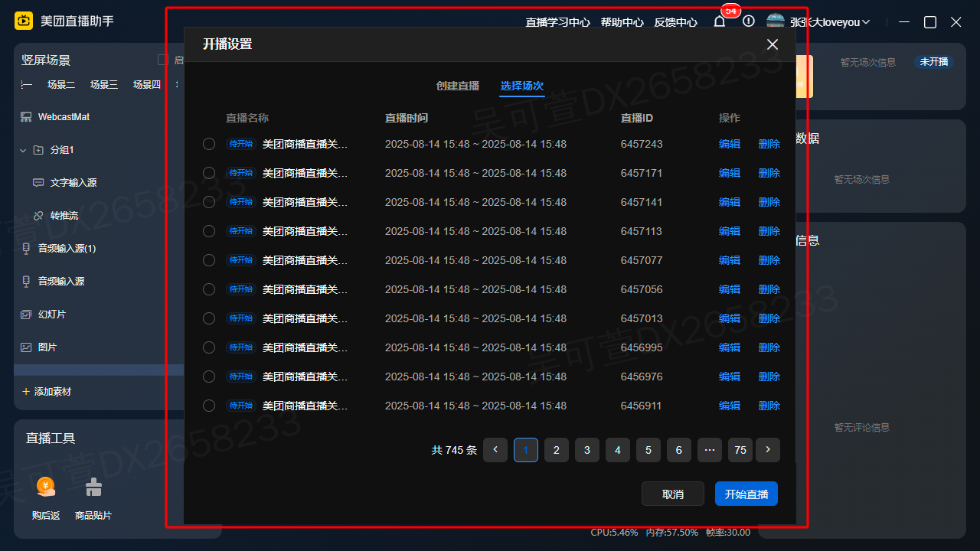Image resolution: width=980 pixels, height=551 pixels.
Task: Click the user avatar picture
Action: tap(776, 22)
